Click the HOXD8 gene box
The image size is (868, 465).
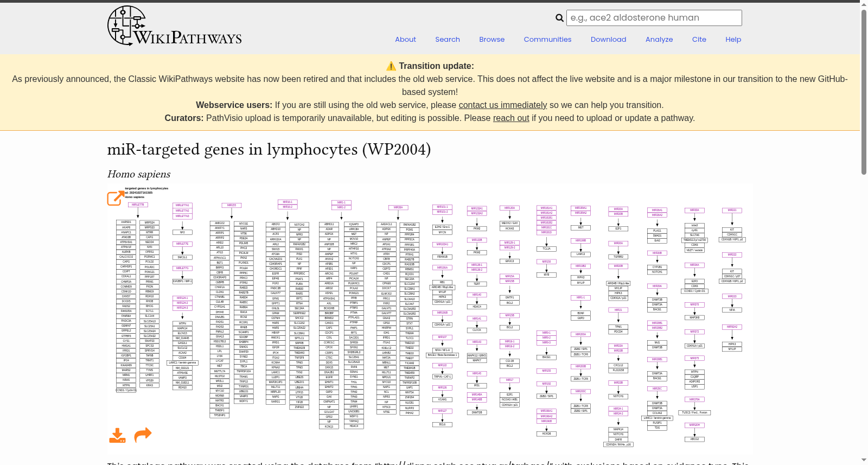546,434
